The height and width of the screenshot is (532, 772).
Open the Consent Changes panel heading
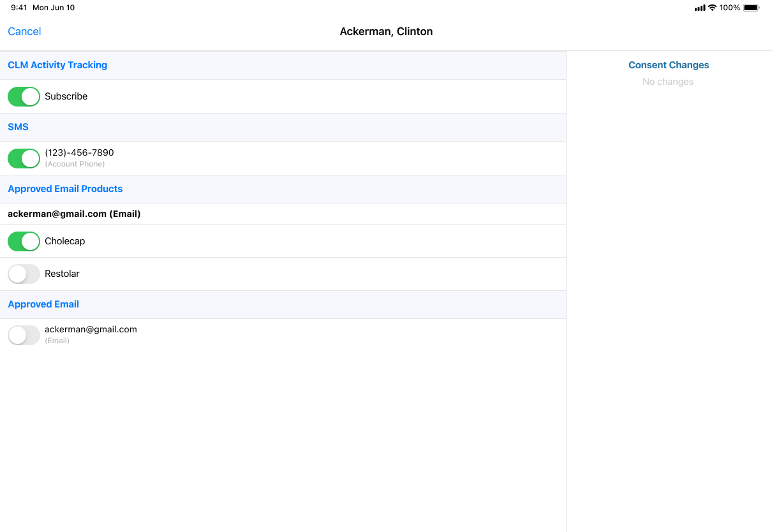[x=669, y=65]
